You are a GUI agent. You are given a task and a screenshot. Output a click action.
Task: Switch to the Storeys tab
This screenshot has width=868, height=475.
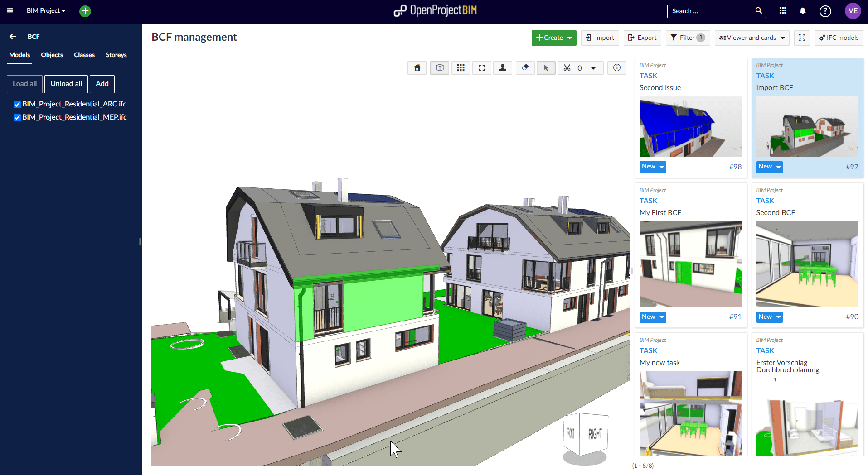click(116, 55)
